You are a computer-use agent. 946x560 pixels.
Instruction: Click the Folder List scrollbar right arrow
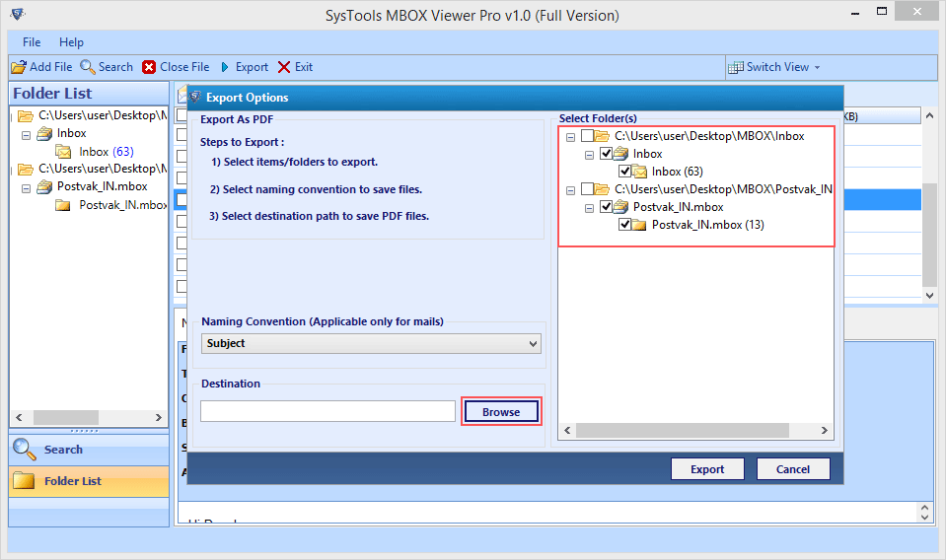tap(159, 417)
